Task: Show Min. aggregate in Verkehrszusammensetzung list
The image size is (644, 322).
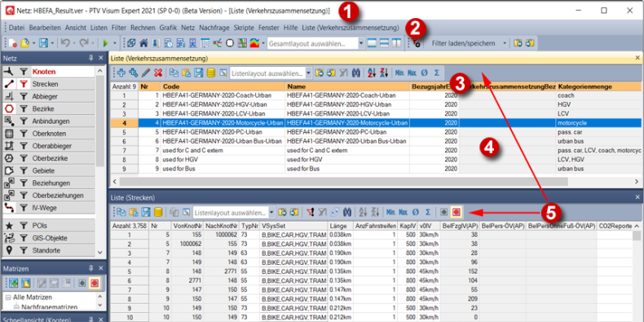Action: tap(399, 73)
